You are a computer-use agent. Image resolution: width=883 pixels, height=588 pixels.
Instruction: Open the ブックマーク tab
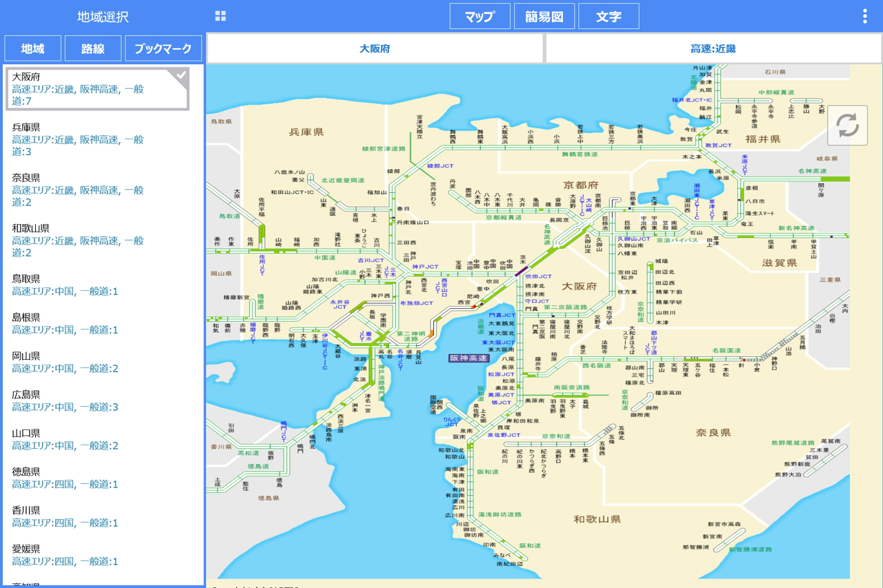pyautogui.click(x=163, y=48)
